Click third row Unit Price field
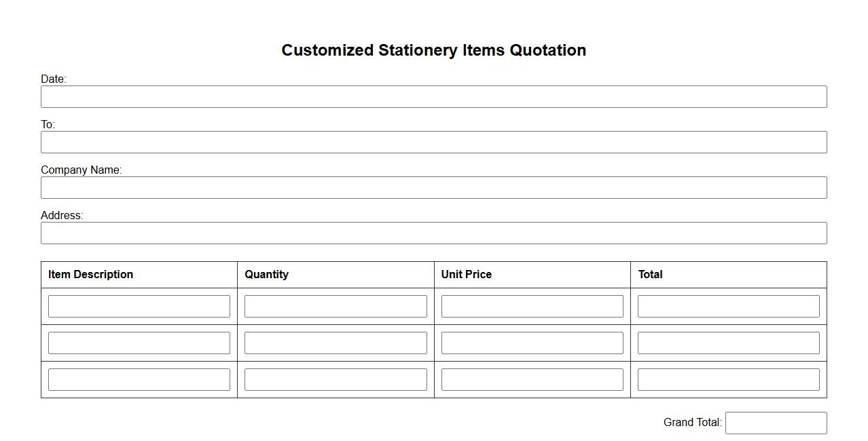The height and width of the screenshot is (441, 868). 532,379
